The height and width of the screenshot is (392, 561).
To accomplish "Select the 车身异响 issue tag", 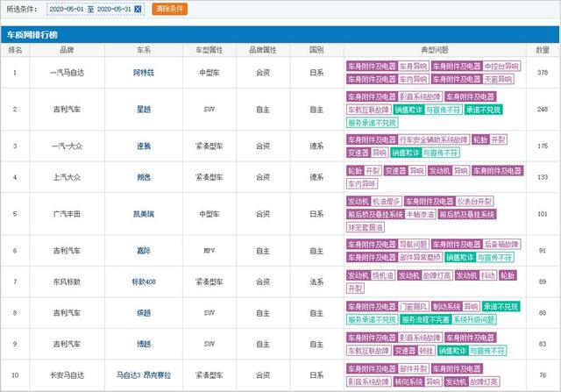I will pos(413,67).
